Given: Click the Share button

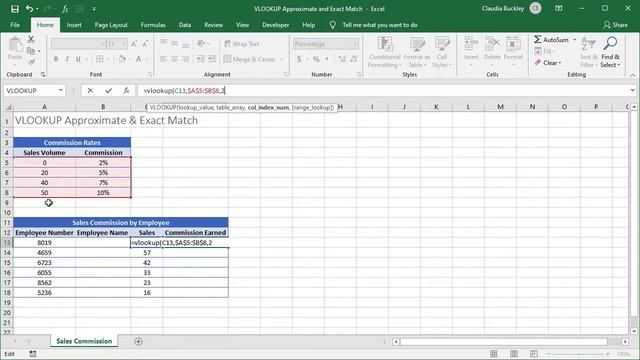Looking at the screenshot, I should 616,25.
